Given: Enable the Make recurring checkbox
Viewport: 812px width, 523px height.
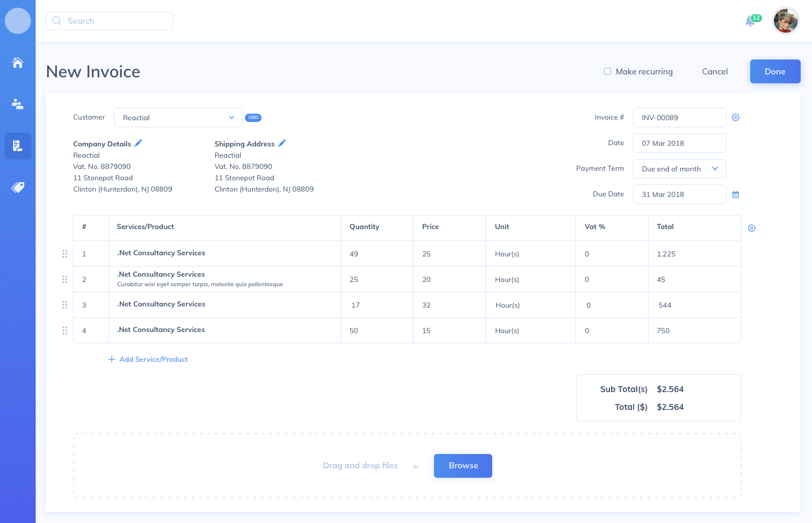Looking at the screenshot, I should pos(608,71).
